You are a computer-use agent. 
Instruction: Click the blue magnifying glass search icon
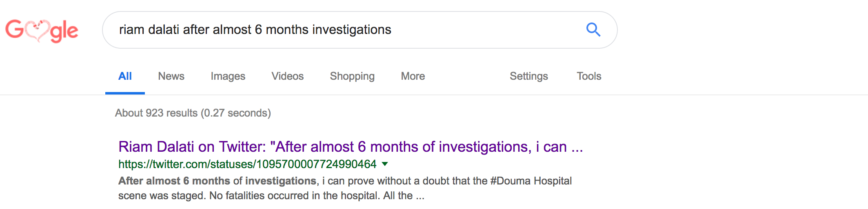[x=593, y=29]
